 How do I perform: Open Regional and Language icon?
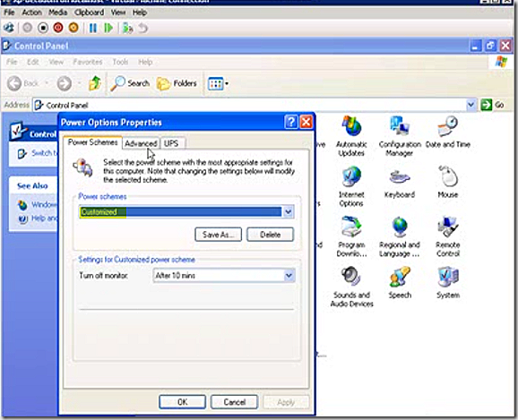400,236
